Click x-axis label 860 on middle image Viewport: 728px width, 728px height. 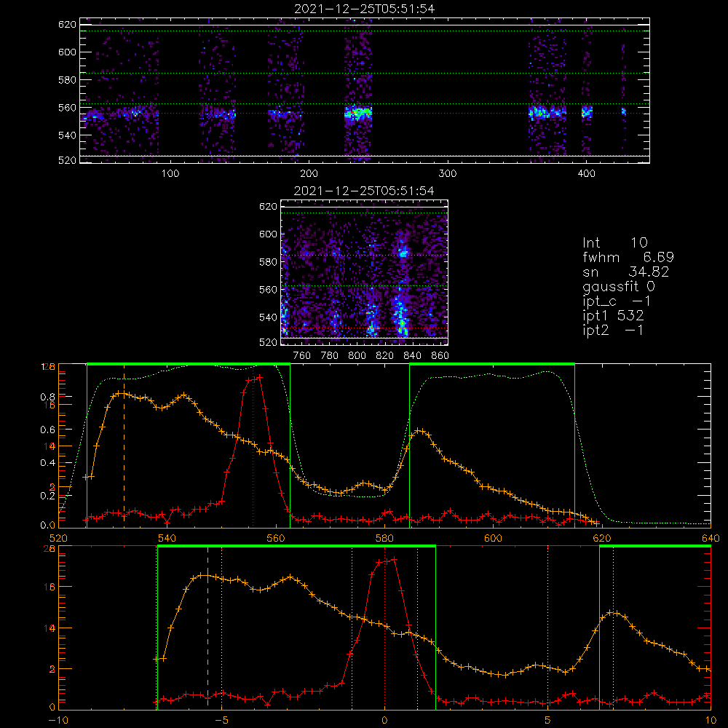tap(440, 356)
